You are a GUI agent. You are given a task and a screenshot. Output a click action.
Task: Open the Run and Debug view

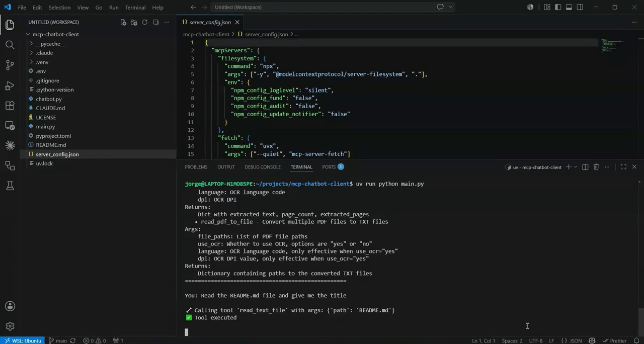[10, 85]
